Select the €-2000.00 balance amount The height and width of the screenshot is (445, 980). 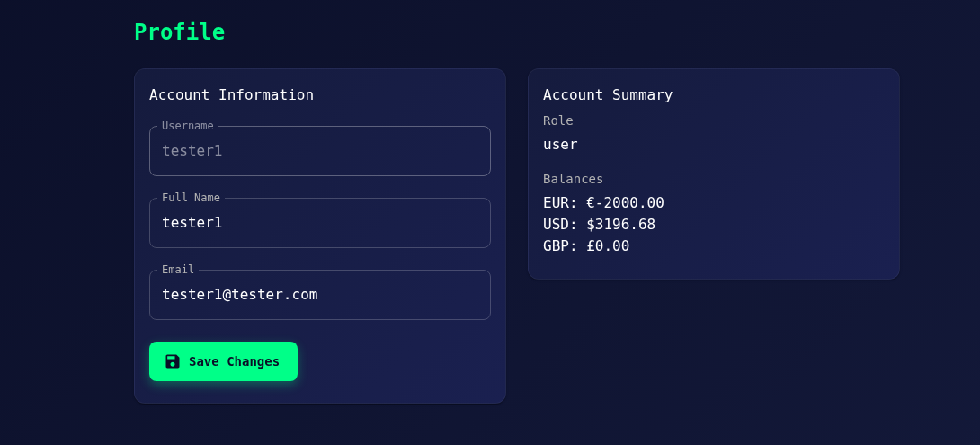point(625,203)
